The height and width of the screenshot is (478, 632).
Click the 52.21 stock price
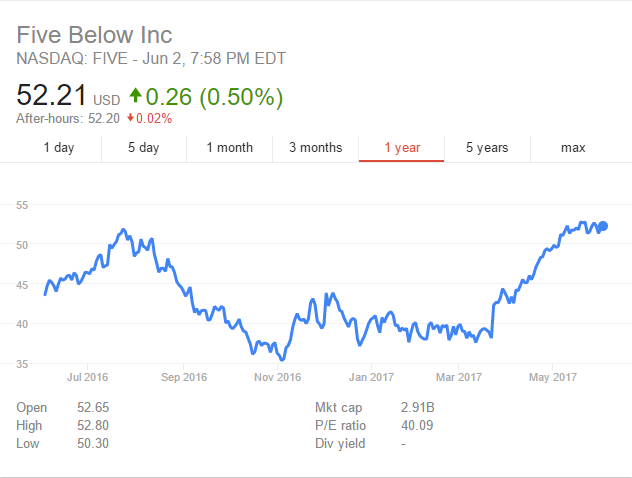[x=51, y=95]
